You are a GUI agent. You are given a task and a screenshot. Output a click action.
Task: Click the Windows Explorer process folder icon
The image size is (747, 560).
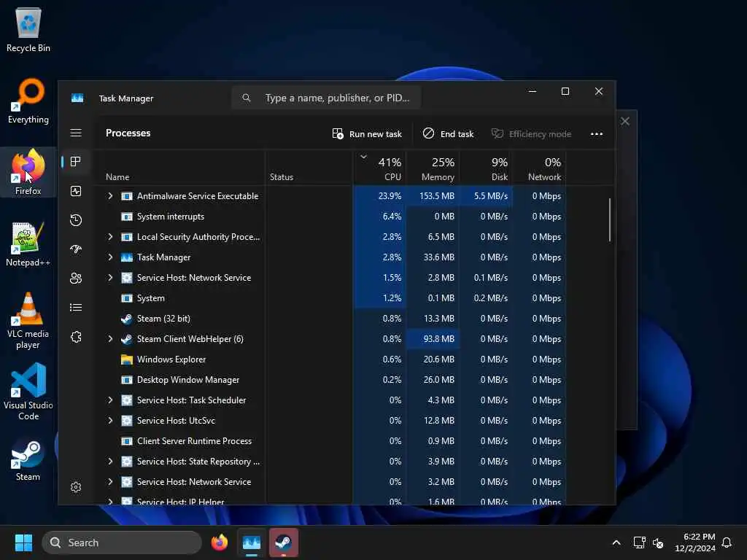pos(127,359)
